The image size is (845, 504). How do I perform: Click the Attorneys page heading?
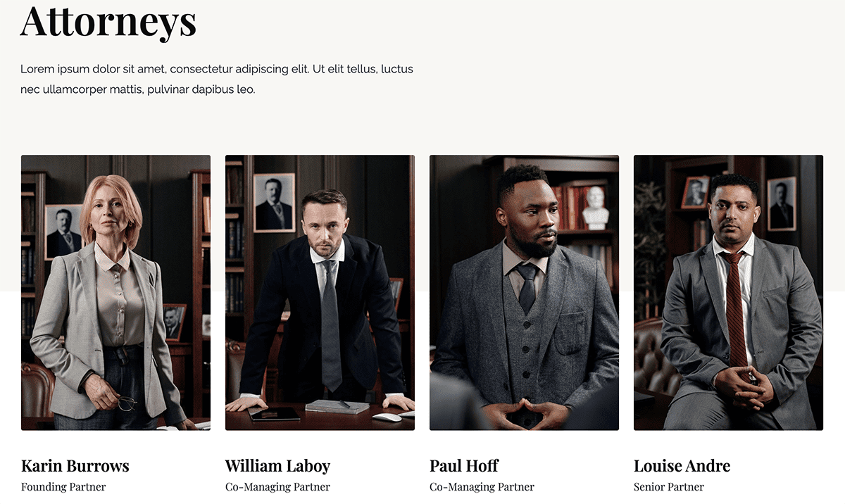pyautogui.click(x=108, y=21)
